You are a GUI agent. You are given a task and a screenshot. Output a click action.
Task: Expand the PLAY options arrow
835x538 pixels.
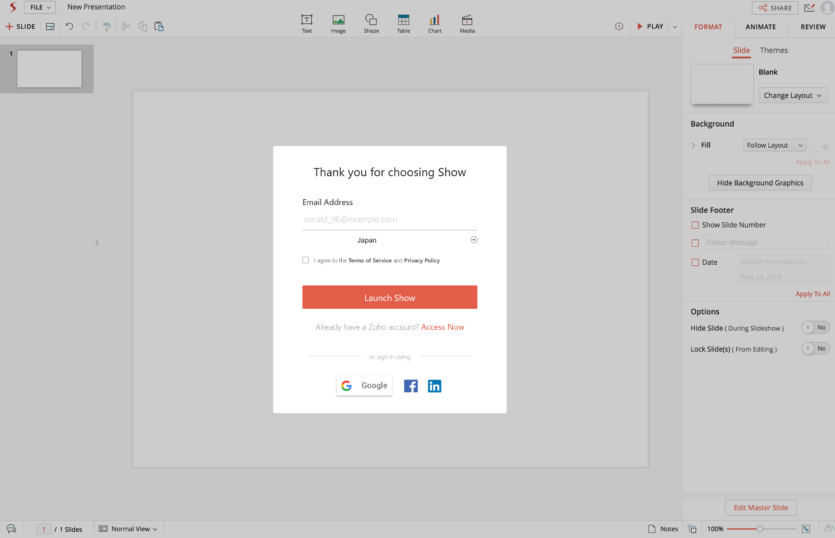click(x=675, y=27)
